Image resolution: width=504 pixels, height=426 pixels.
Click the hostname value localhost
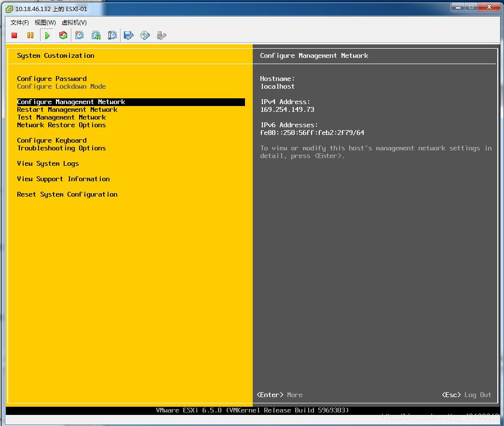[x=277, y=86]
